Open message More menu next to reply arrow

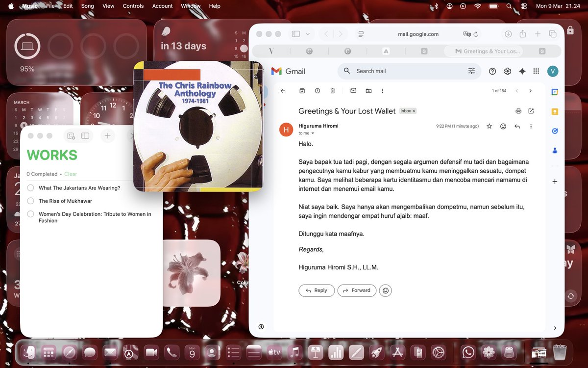pyautogui.click(x=531, y=126)
